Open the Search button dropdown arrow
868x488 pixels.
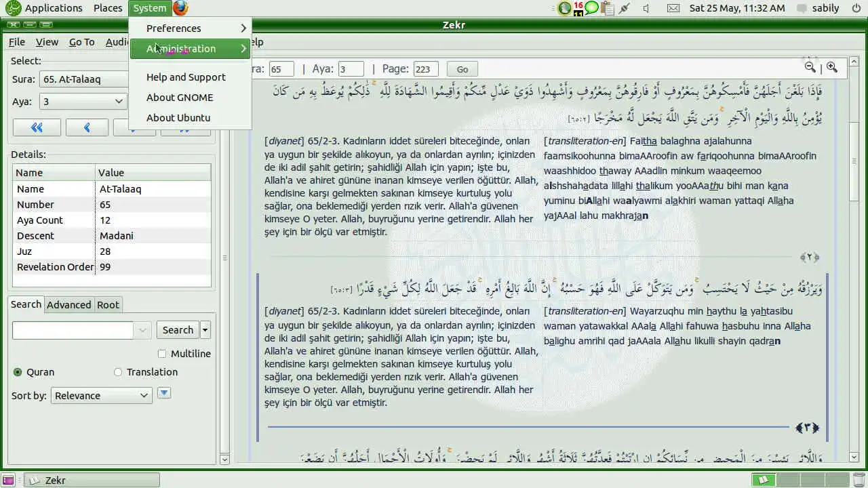point(205,330)
